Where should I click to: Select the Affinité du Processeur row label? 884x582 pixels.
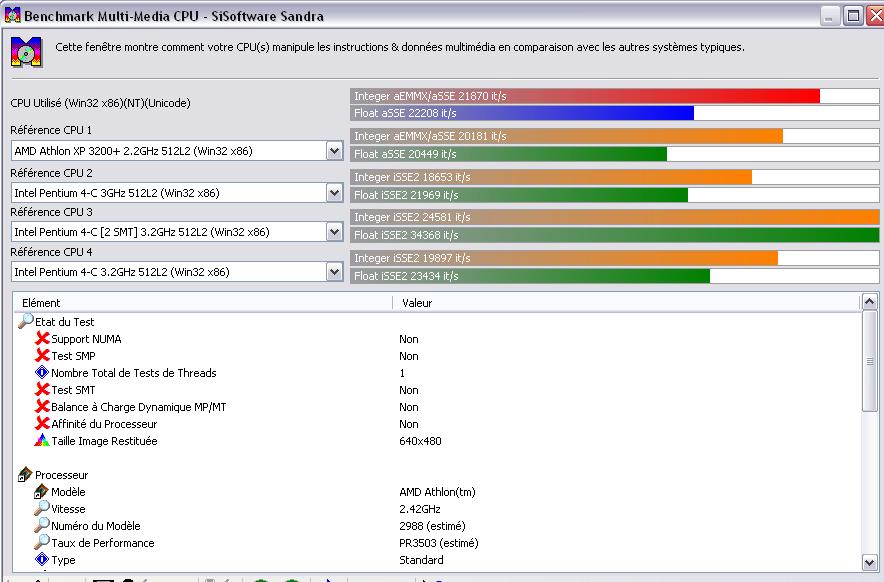point(104,424)
